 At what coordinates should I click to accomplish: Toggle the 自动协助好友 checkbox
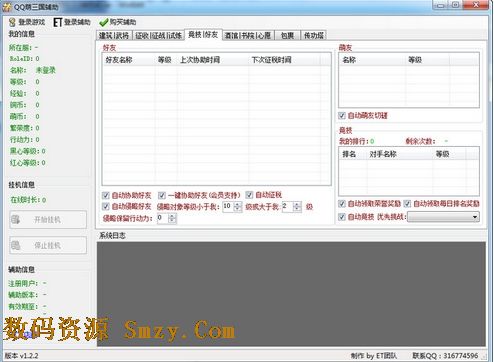(x=106, y=195)
